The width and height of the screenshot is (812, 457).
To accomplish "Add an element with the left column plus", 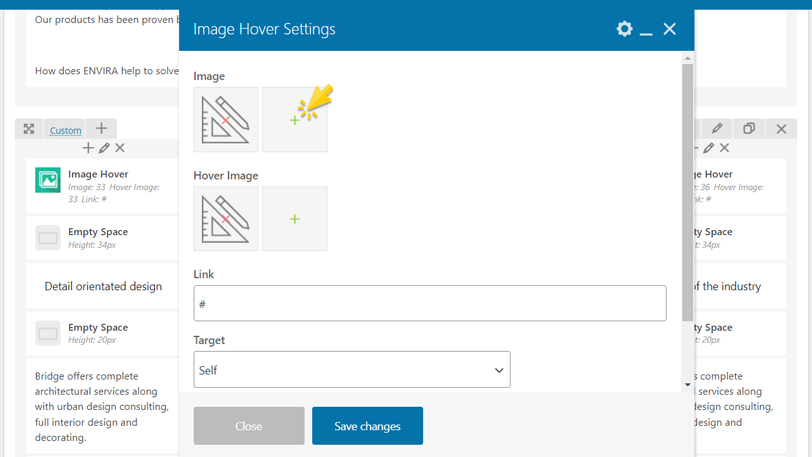I will click(88, 148).
